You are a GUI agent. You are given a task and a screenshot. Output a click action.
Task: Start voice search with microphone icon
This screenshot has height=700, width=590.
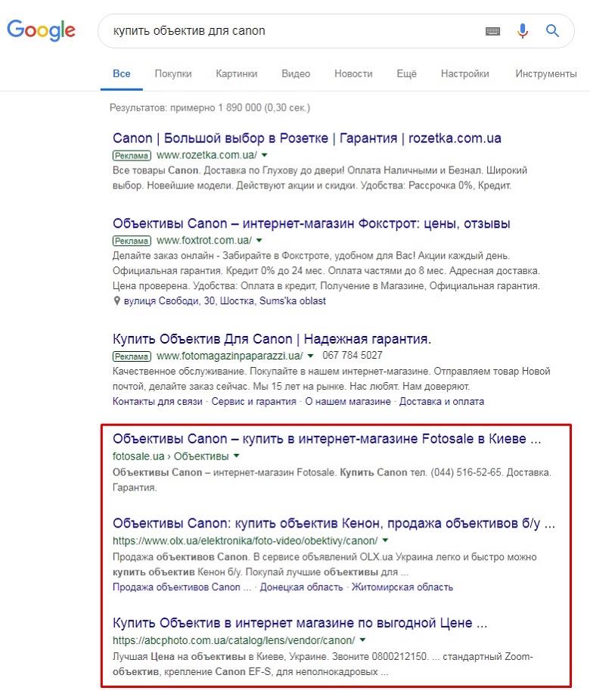coord(523,31)
